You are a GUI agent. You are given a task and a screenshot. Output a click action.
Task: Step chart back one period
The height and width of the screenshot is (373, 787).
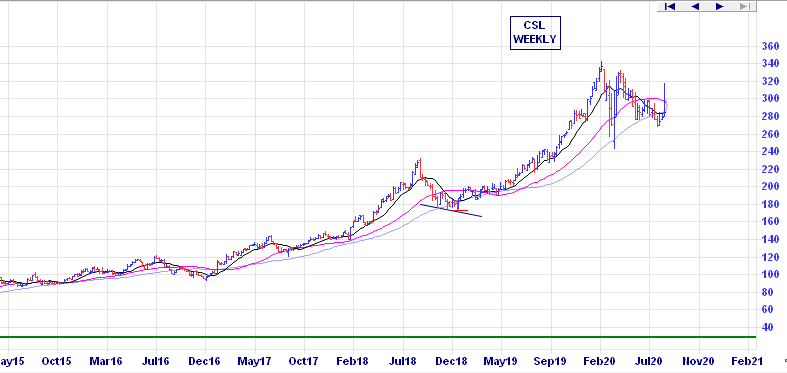695,7
